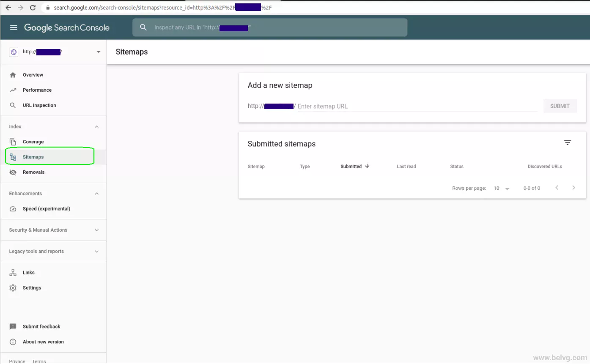
Task: Click the Submitted sitemaps heading
Action: [282, 144]
